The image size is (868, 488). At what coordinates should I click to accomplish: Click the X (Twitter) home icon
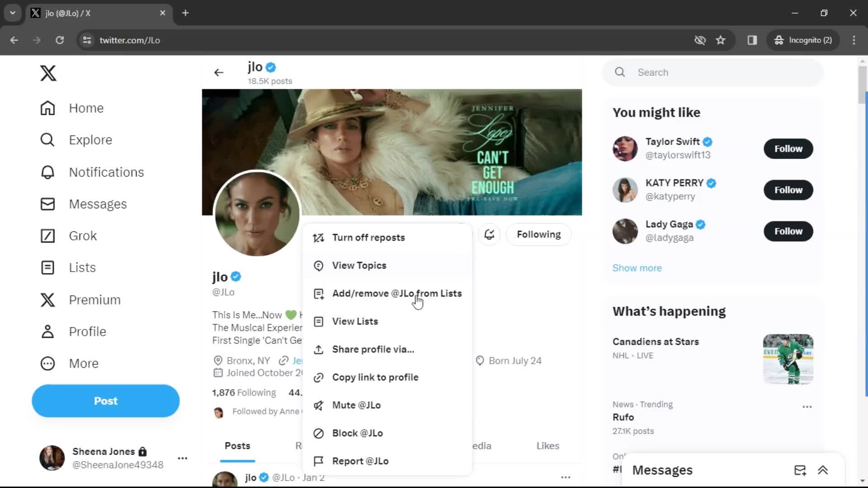click(x=47, y=73)
